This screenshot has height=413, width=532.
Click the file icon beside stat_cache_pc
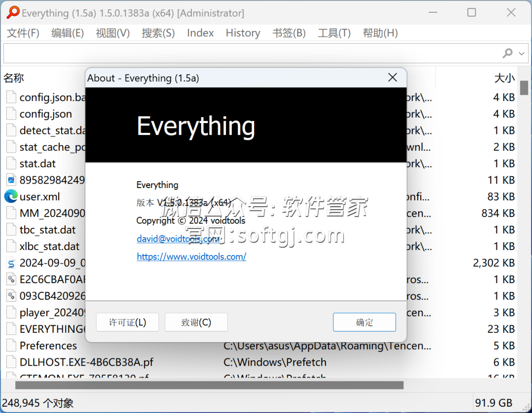pyautogui.click(x=11, y=147)
